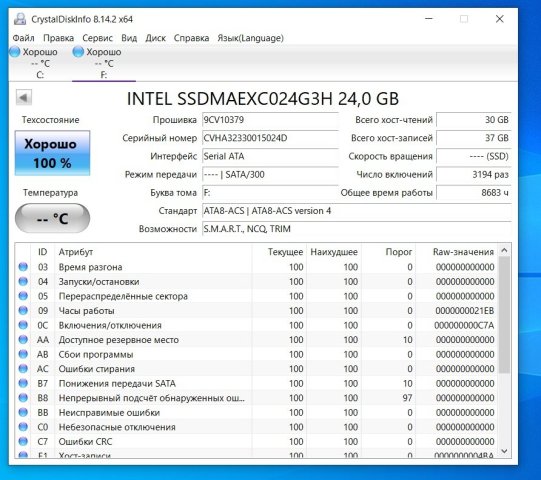Image resolution: width=541 pixels, height=480 pixels.
Task: Open the Язык(Language) menu
Action: click(x=250, y=38)
